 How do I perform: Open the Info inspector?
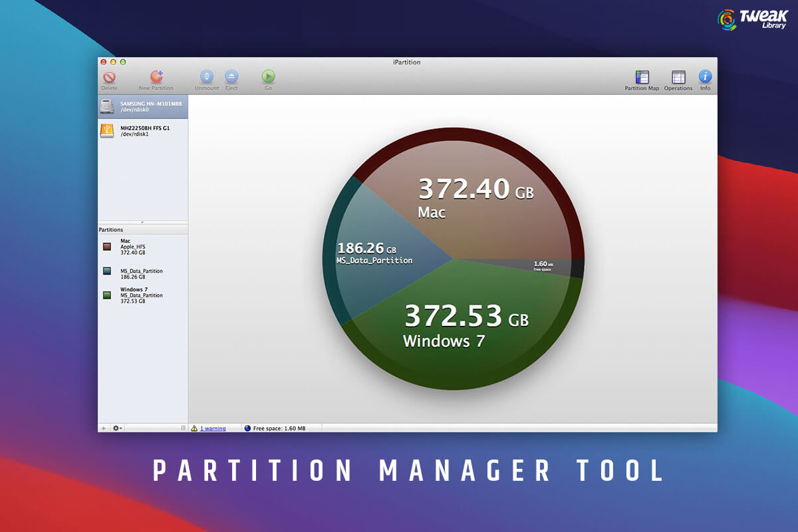tap(705, 77)
